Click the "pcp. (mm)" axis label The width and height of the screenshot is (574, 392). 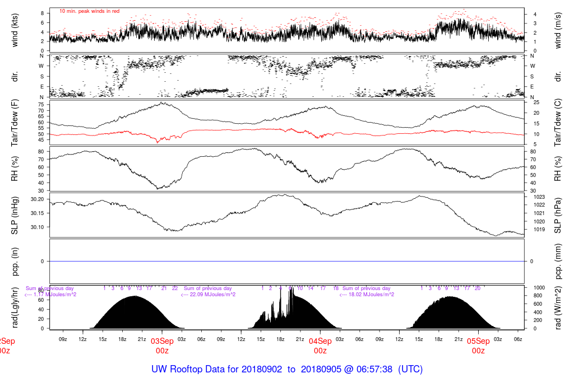(558, 262)
